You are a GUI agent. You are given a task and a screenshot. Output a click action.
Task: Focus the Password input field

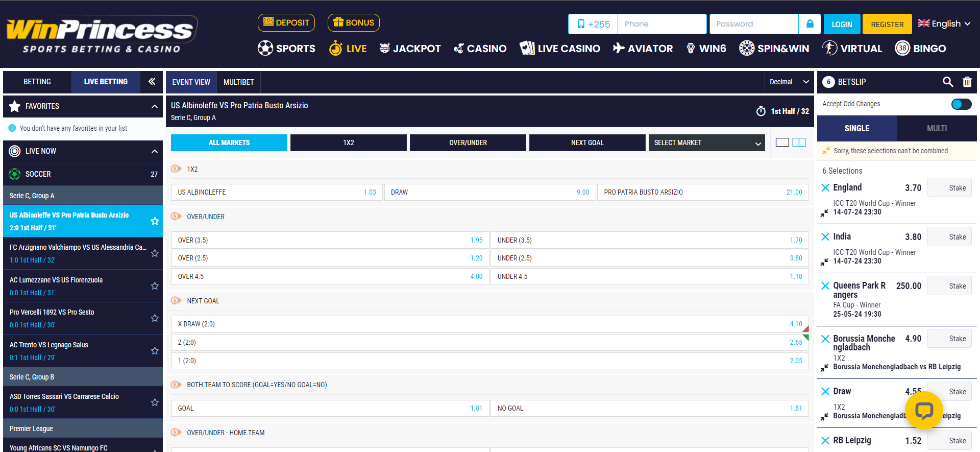(754, 24)
